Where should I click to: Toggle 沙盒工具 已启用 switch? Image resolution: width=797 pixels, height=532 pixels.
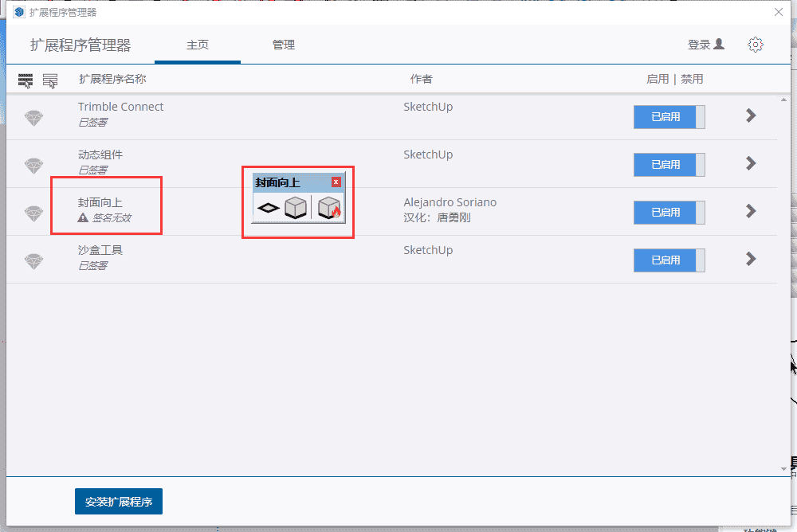669,260
